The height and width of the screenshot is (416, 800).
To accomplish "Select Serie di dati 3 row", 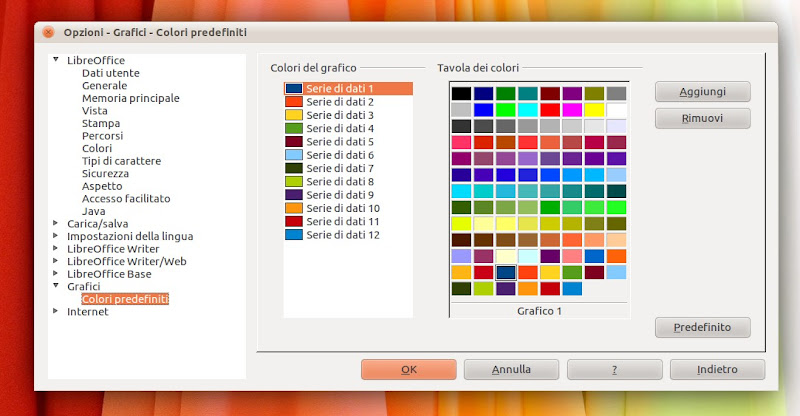I will point(348,115).
